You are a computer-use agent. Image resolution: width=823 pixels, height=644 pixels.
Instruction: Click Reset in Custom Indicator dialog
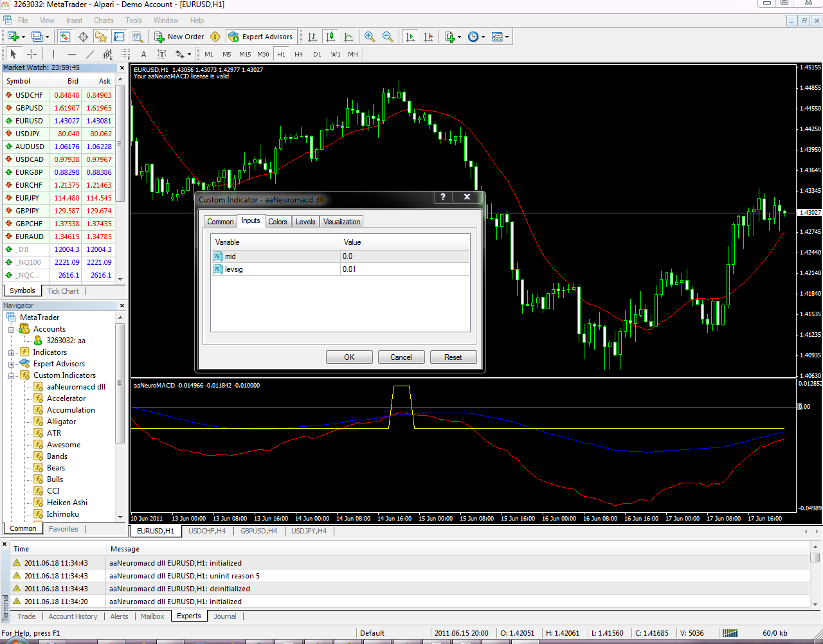[453, 357]
